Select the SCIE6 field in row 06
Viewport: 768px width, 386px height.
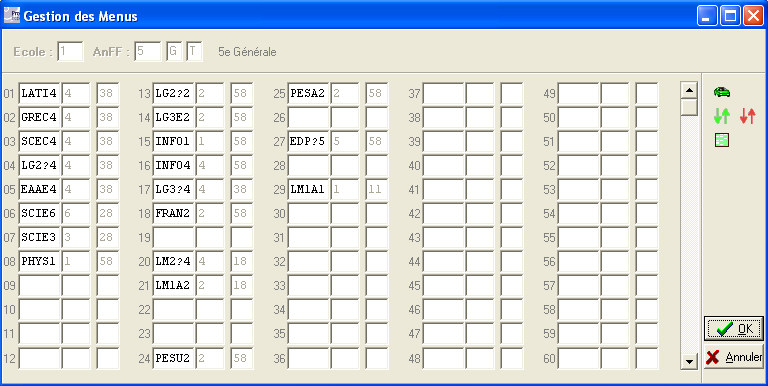pyautogui.click(x=39, y=214)
